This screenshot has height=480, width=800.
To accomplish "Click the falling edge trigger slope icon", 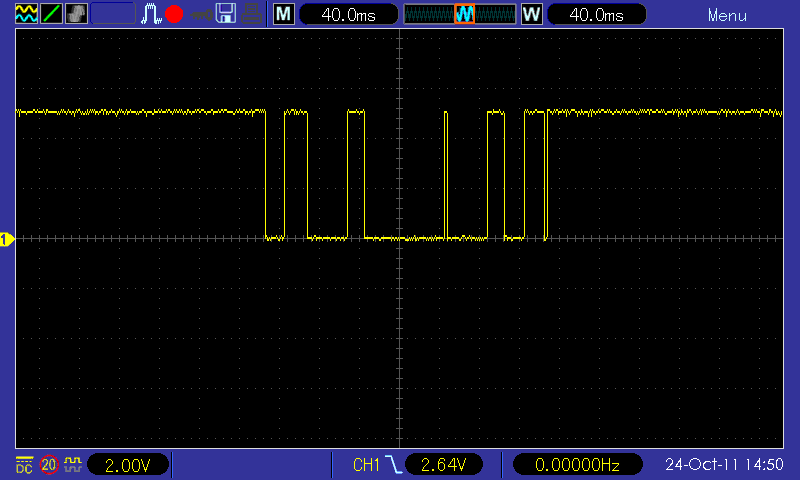I will (393, 465).
